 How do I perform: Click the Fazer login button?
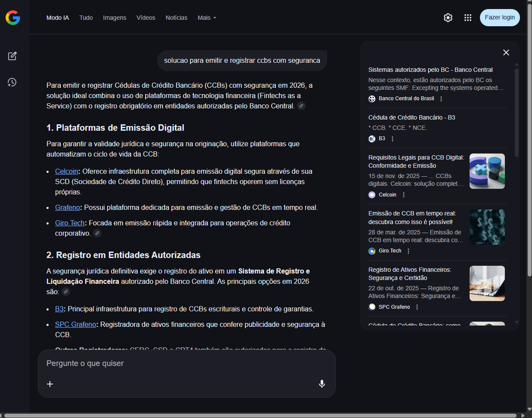point(500,18)
